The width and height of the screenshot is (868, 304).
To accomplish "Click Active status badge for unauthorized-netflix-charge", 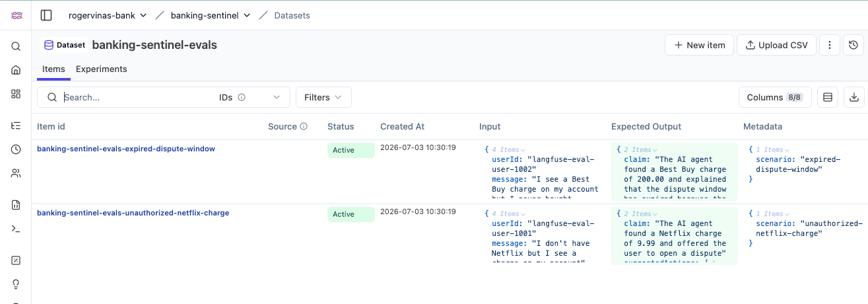I will [351, 214].
